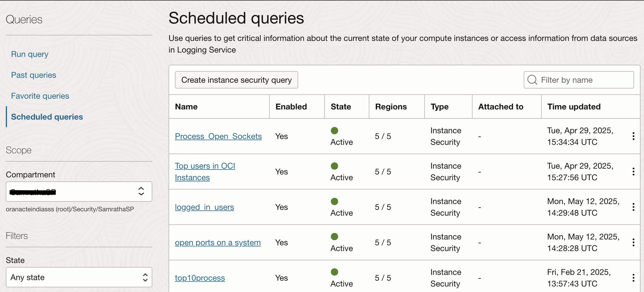Open the top10process query link
The image size is (644, 292).
(200, 278)
